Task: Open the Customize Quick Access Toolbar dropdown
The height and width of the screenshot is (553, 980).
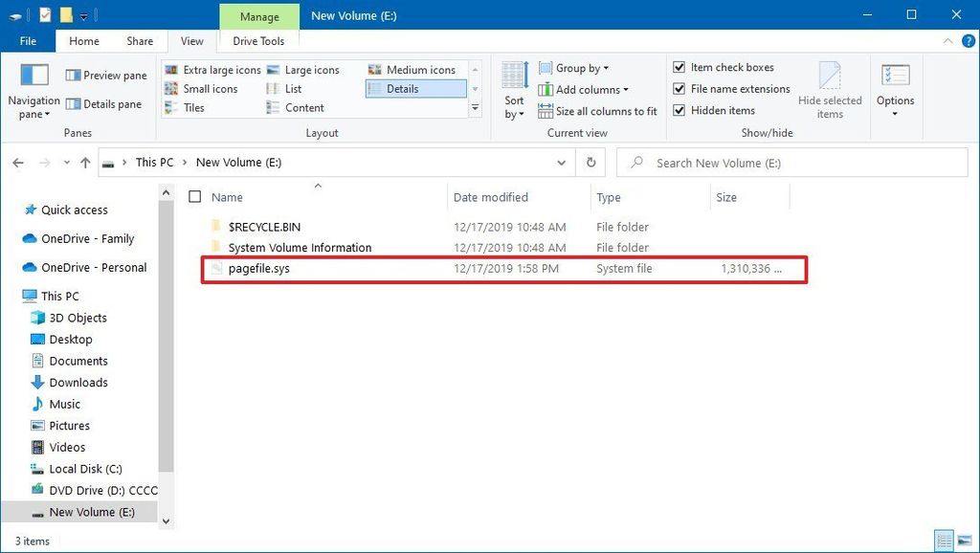Action: click(84, 15)
